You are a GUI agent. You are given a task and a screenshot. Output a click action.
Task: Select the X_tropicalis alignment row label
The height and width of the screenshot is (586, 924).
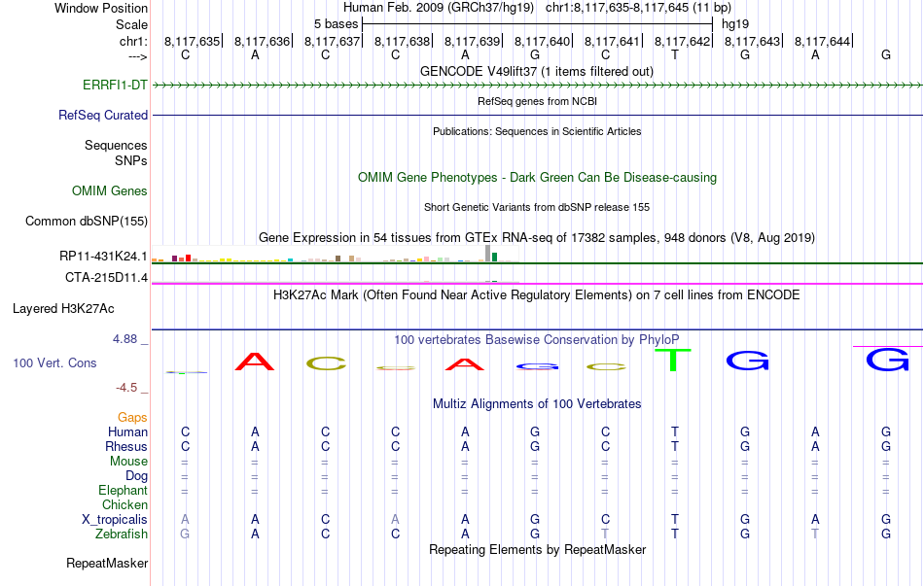(115, 520)
